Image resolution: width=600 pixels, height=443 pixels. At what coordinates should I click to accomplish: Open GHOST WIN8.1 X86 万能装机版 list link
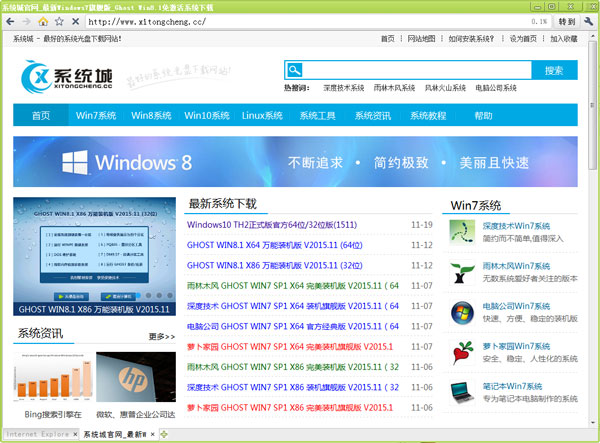(x=274, y=265)
